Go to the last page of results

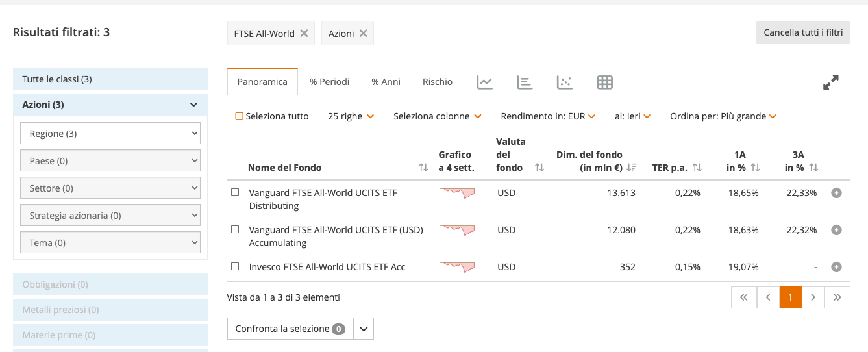coord(837,297)
